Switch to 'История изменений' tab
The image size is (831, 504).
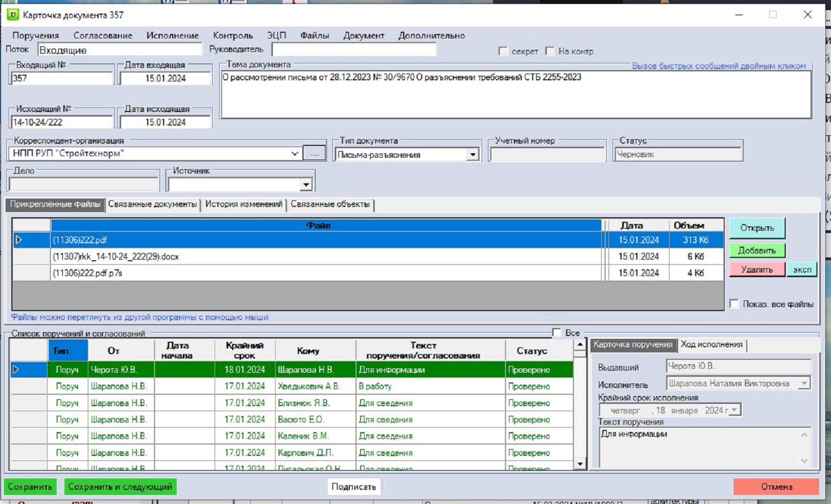[243, 204]
